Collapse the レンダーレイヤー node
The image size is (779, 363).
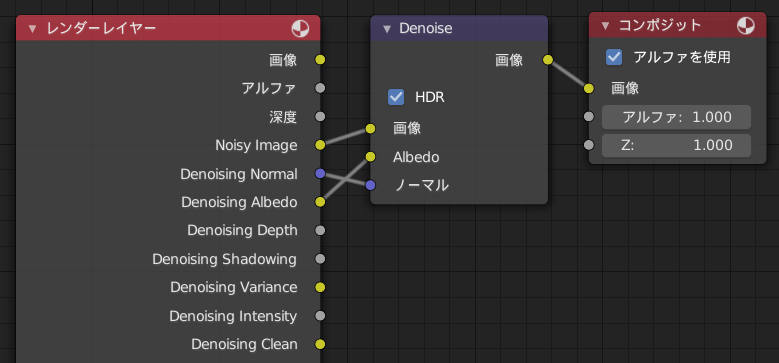coord(32,29)
